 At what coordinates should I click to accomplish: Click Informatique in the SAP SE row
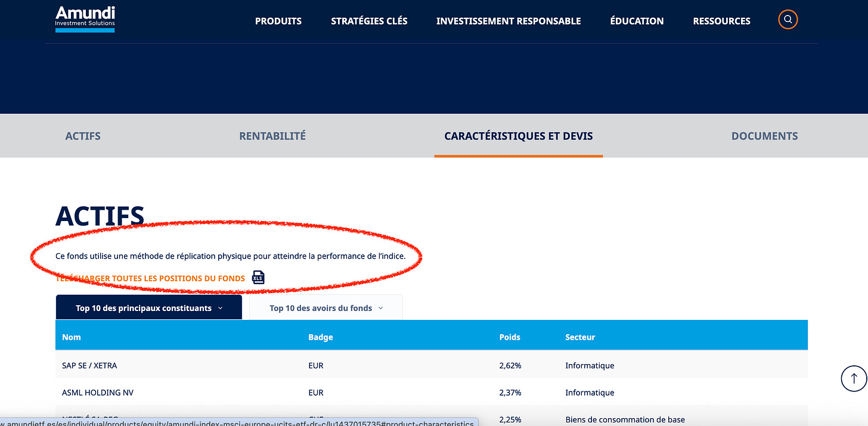click(590, 365)
